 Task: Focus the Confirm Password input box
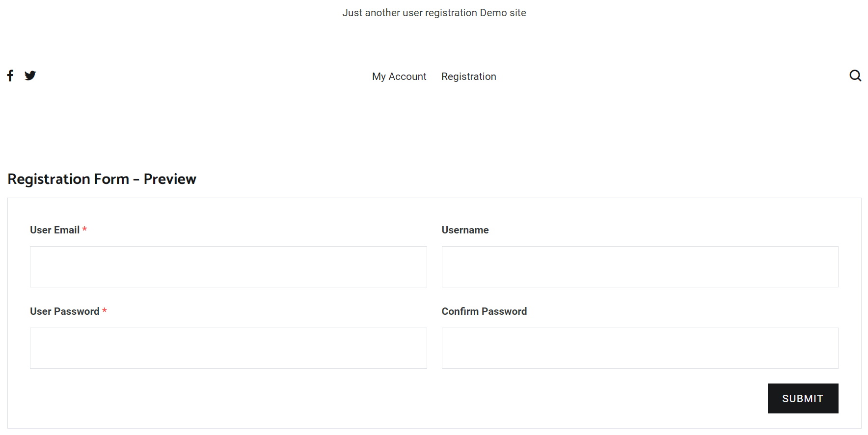(640, 348)
